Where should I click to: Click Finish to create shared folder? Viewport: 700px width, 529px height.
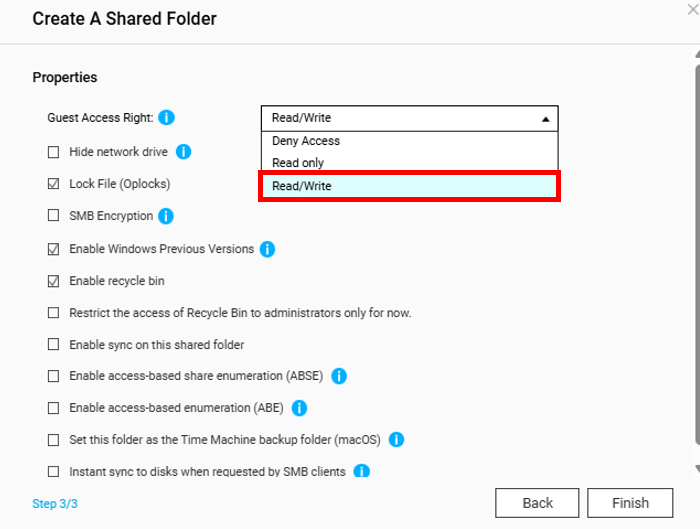[x=630, y=503]
